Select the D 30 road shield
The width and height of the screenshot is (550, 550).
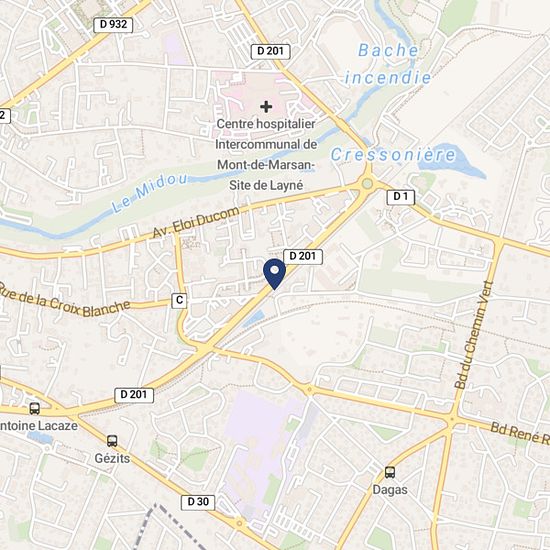[198, 502]
